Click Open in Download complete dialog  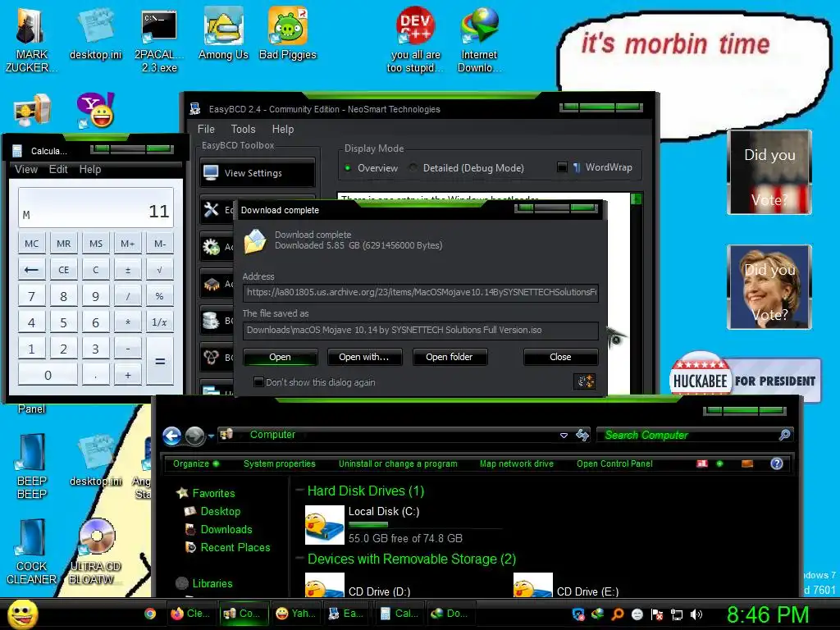point(281,357)
